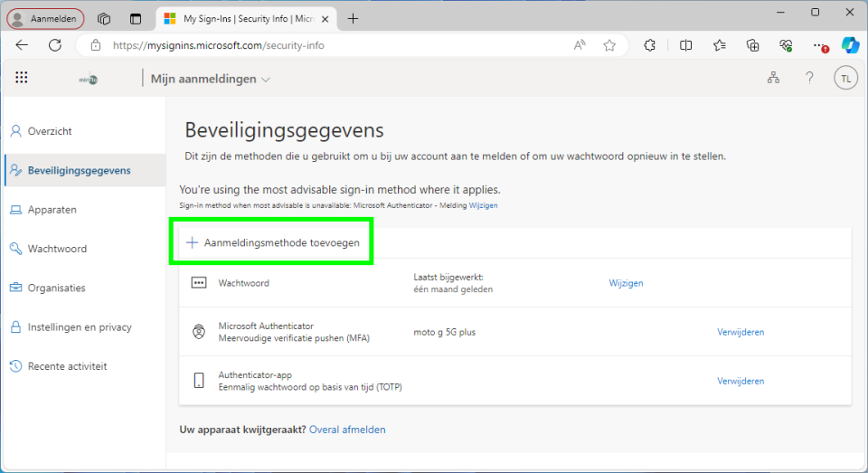
Task: Select Wachtwoord in the left navigation
Action: 57,249
